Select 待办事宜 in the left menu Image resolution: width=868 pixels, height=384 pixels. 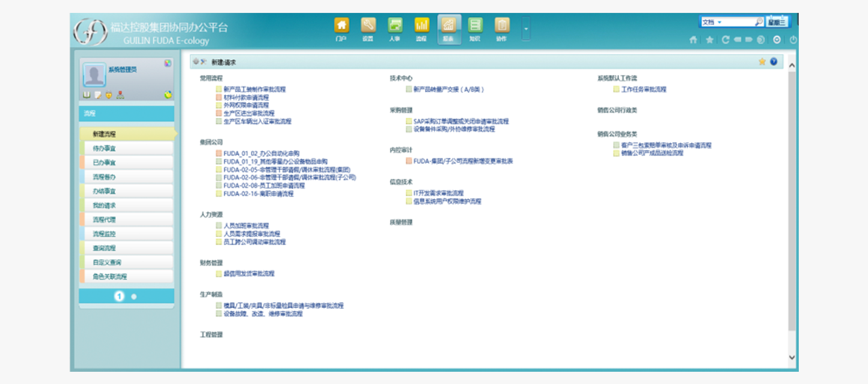tap(126, 148)
